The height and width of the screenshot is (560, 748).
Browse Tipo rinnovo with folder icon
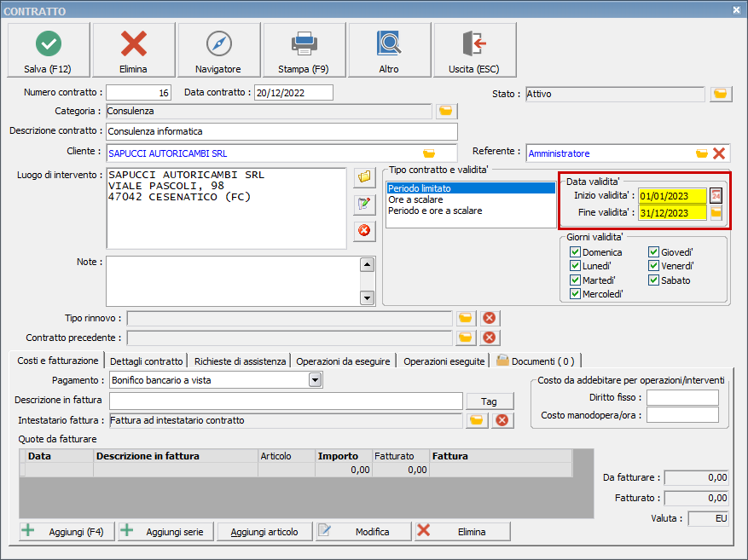pos(466,318)
